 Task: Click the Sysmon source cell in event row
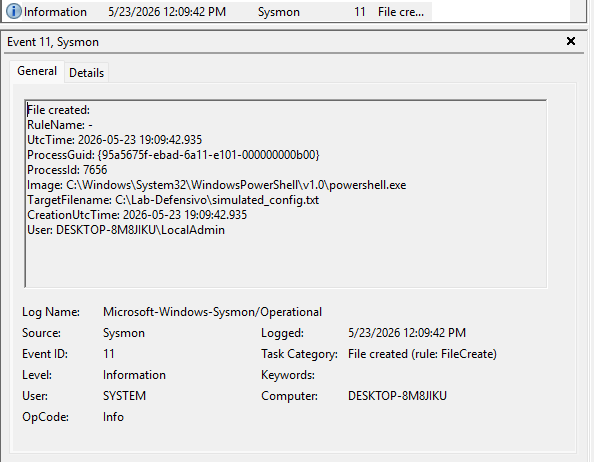pyautogui.click(x=279, y=12)
